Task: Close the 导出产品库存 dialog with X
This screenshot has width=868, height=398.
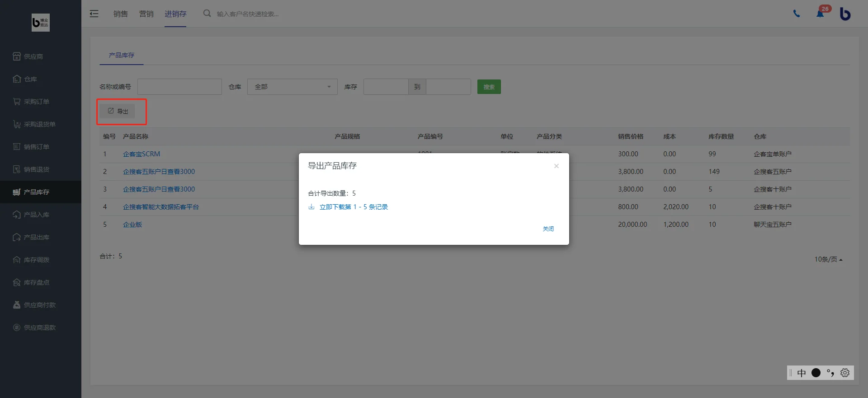Action: coord(557,166)
